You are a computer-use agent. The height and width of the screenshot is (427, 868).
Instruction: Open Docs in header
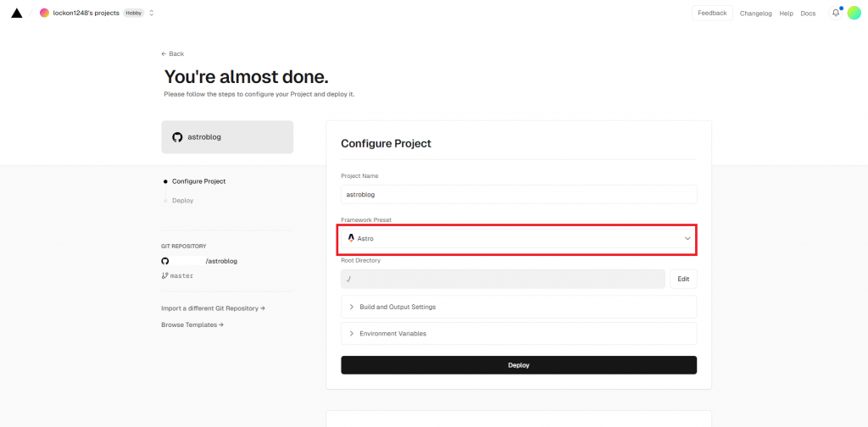808,14
